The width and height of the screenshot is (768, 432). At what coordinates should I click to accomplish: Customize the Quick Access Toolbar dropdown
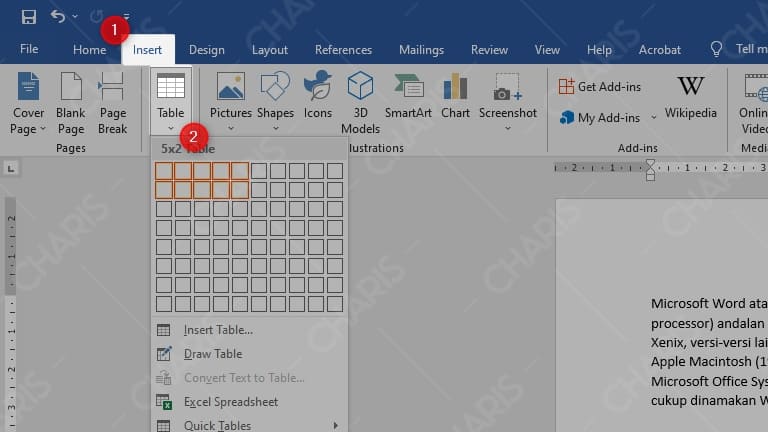click(127, 17)
